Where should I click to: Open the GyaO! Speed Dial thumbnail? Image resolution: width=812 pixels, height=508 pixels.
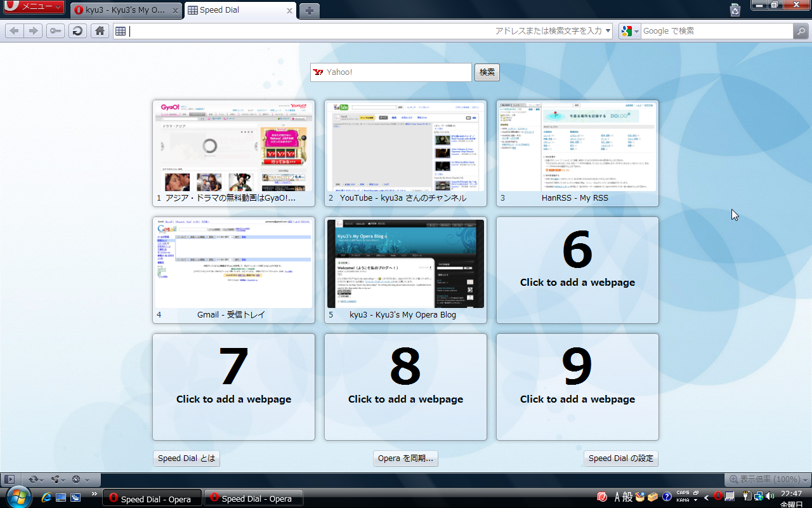click(x=233, y=153)
